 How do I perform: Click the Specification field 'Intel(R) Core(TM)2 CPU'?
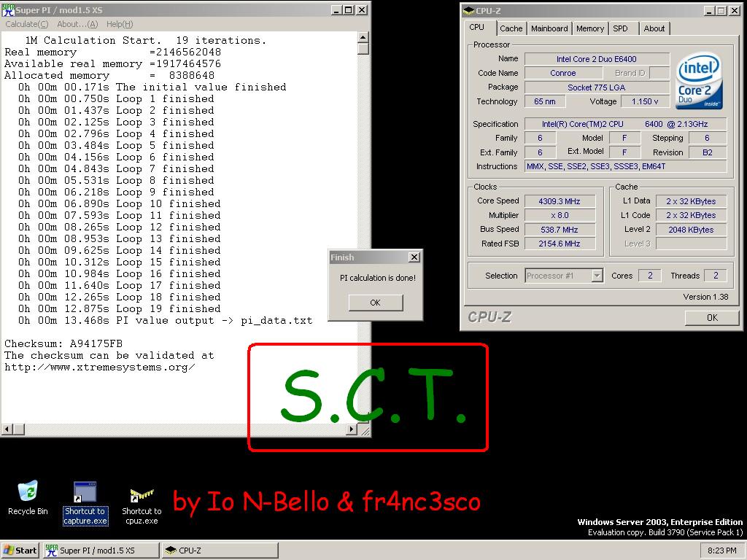point(625,124)
